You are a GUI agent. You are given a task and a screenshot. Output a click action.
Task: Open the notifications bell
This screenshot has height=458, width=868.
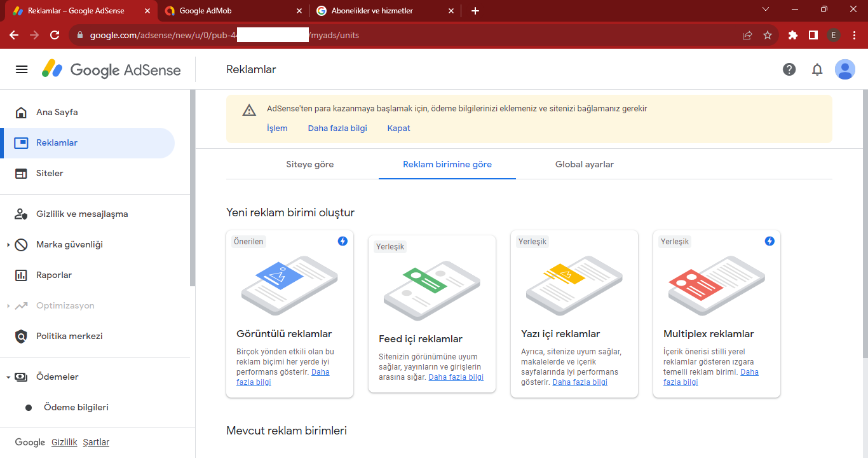[817, 69]
